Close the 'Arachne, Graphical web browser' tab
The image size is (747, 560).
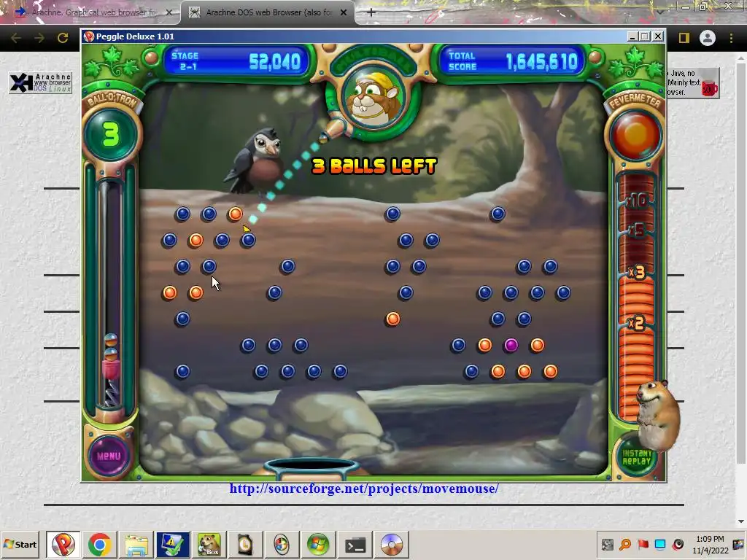[x=169, y=12]
